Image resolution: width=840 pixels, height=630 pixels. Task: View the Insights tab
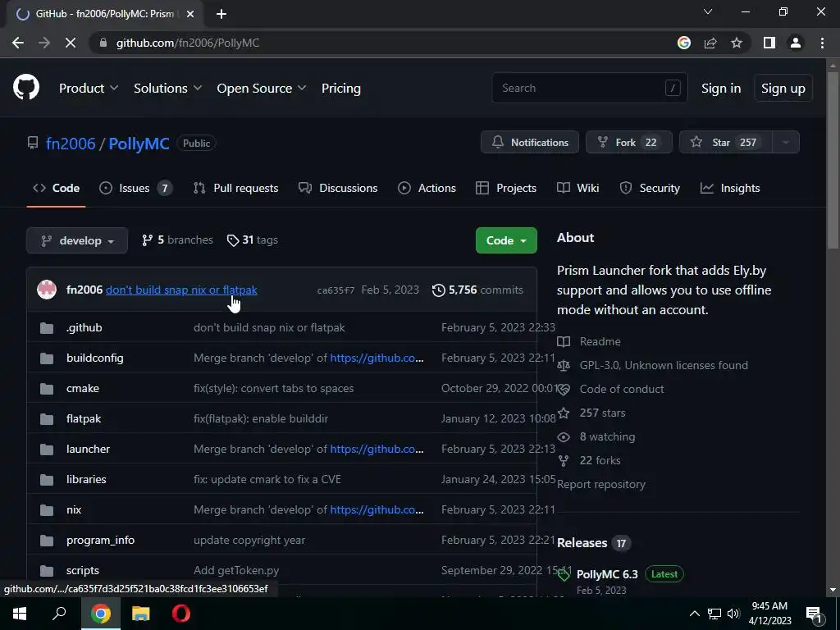click(x=730, y=188)
